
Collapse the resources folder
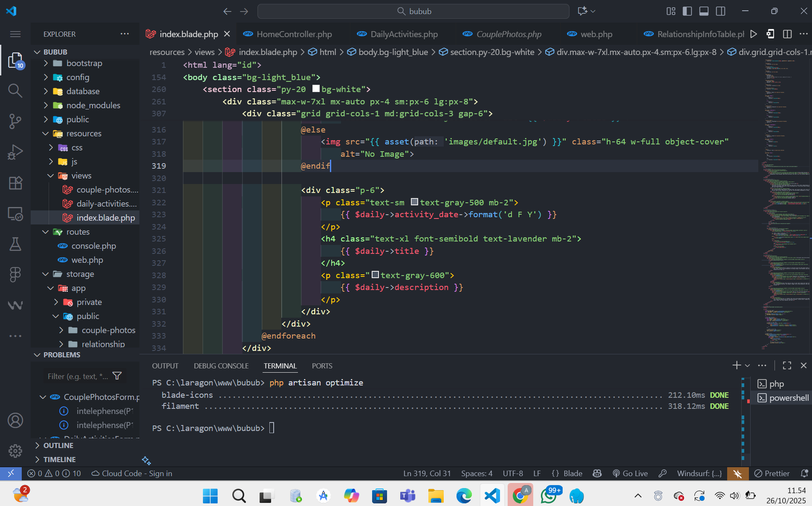coord(83,133)
